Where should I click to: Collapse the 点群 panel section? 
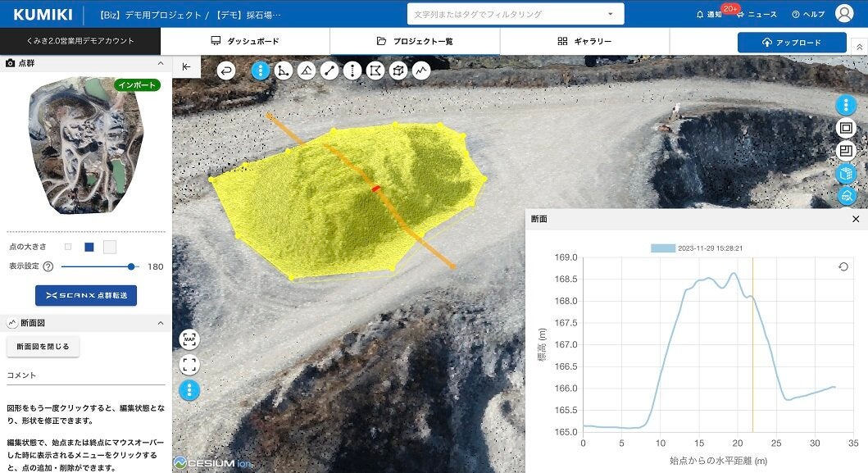[160, 63]
